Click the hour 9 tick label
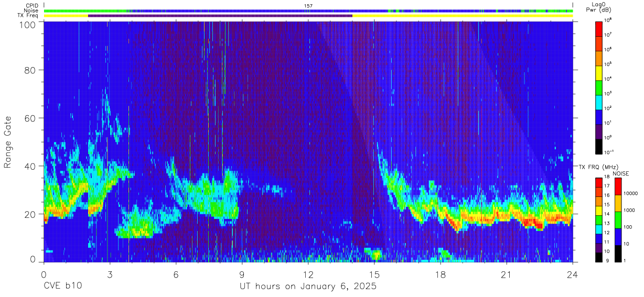 click(242, 274)
